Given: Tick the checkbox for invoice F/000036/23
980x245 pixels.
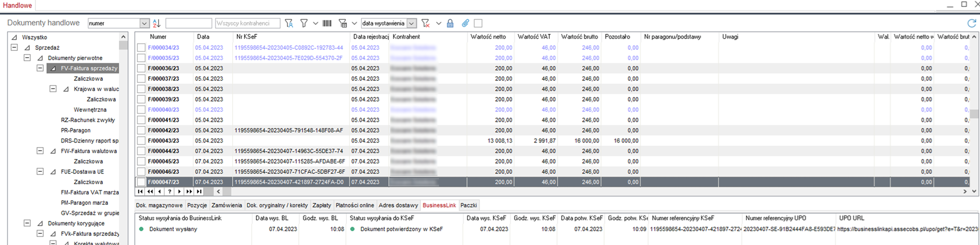Looking at the screenshot, I should point(141,68).
